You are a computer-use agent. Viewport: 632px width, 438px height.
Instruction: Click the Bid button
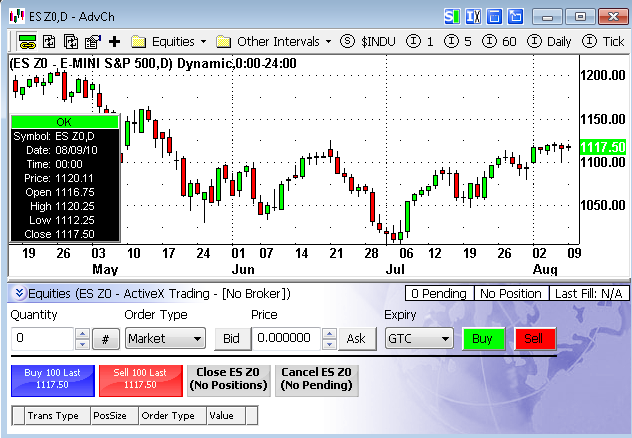231,338
